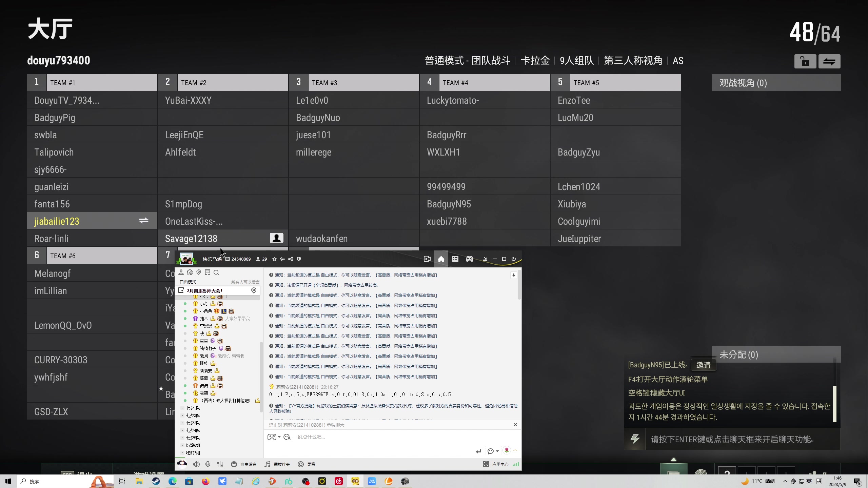Click the YY mini-mode arrow icon
The image size is (868, 488).
(x=485, y=259)
